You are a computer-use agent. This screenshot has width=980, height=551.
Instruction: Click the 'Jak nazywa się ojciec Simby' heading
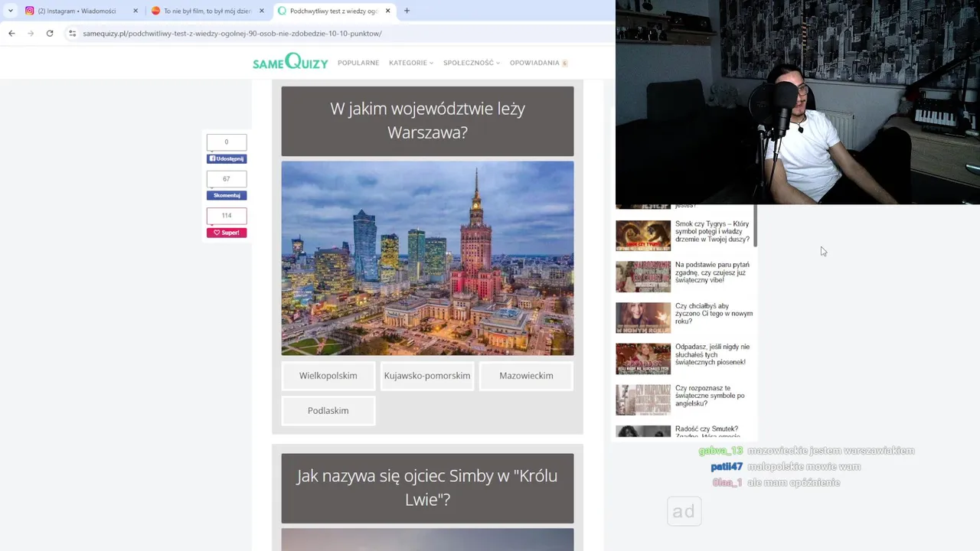pos(427,488)
